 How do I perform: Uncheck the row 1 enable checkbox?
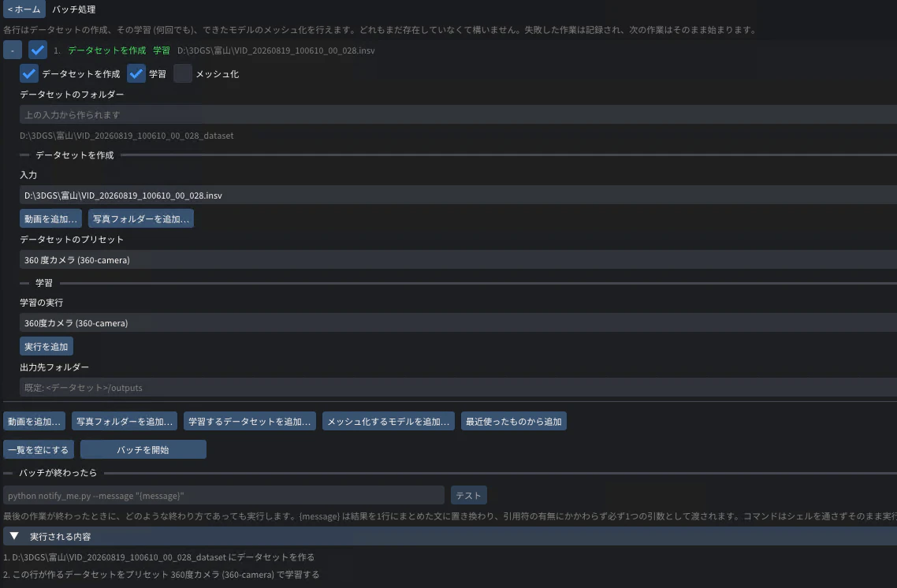tap(38, 50)
